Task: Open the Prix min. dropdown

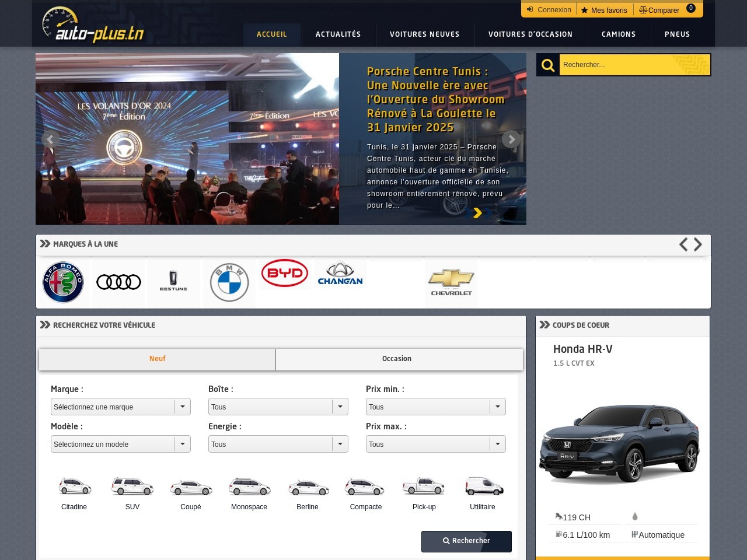Action: coord(436,407)
